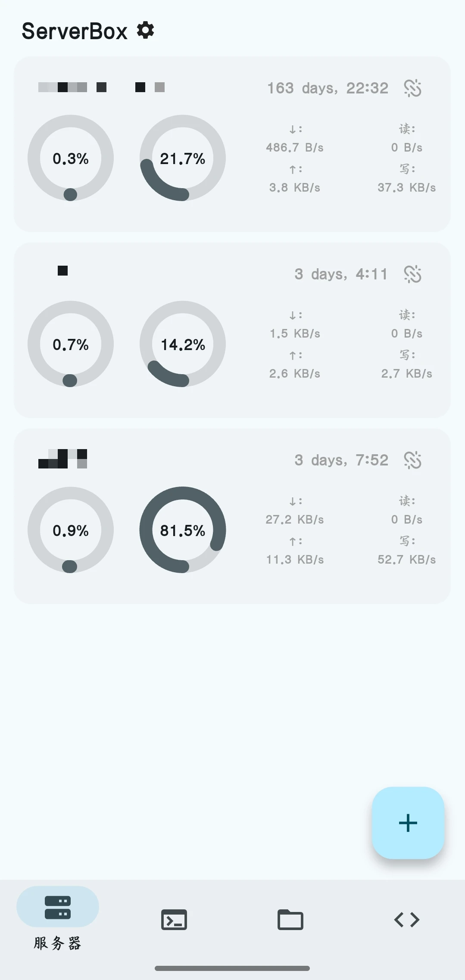Click the 27.2 KB/s download speed
This screenshot has height=980, width=465.
(295, 520)
